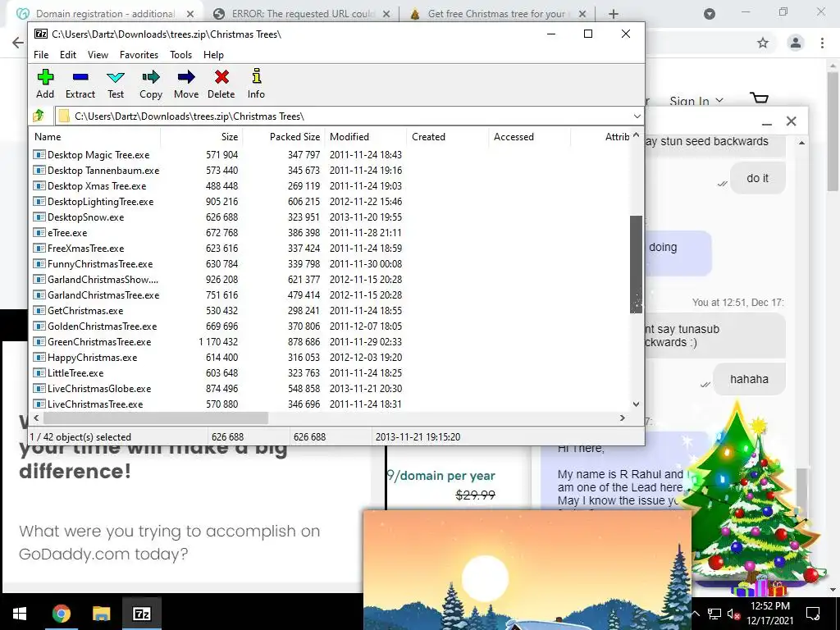Screen dimensions: 840x630
Task: Expand the Sign In dropdown on GoDaddy
Action: point(696,101)
